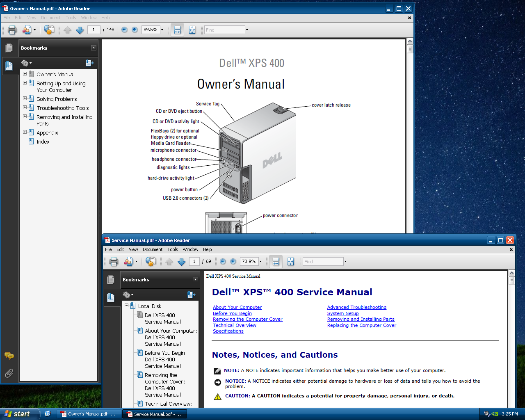Click expand current bookmark icon in Service Manual
The width and height of the screenshot is (525, 420).
(191, 295)
